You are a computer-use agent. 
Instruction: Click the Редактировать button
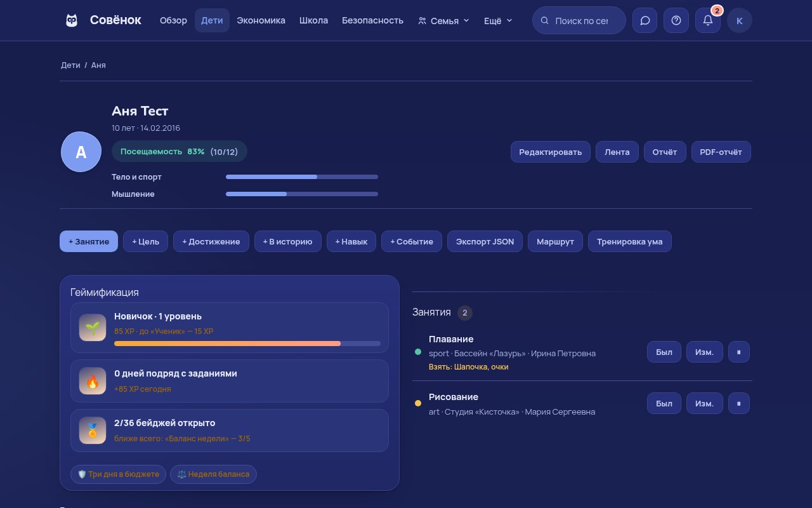tap(551, 152)
